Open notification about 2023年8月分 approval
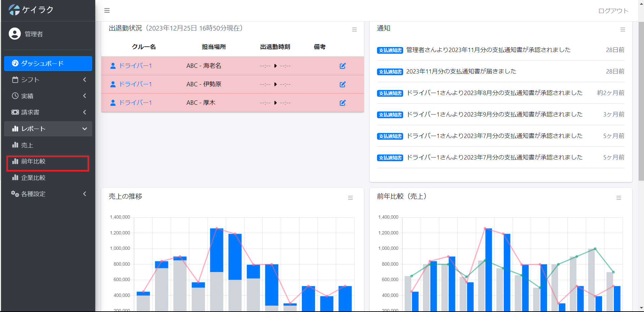The image size is (644, 312). point(495,93)
